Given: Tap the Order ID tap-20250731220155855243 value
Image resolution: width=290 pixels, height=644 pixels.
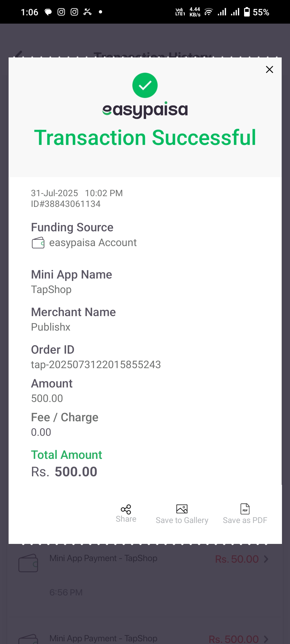Looking at the screenshot, I should coord(96,365).
